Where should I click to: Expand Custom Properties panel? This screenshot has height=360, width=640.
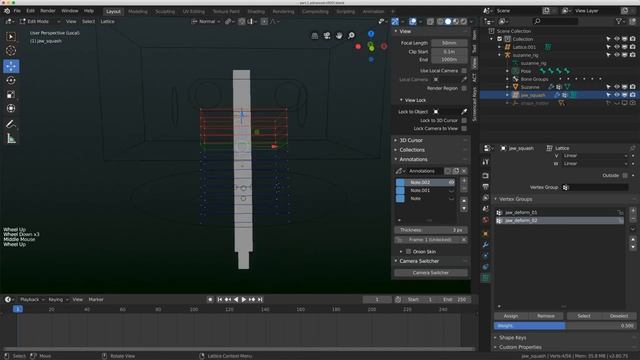496,347
